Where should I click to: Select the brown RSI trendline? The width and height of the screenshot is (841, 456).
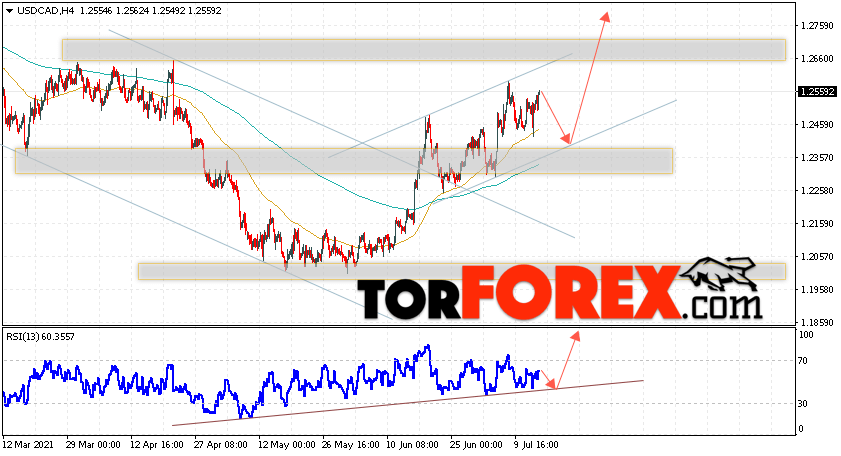(408, 403)
